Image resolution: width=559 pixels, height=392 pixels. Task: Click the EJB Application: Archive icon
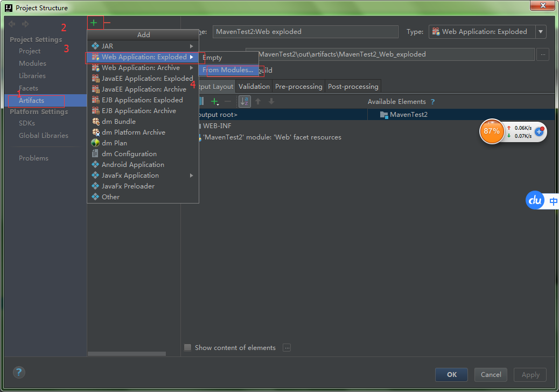click(95, 110)
